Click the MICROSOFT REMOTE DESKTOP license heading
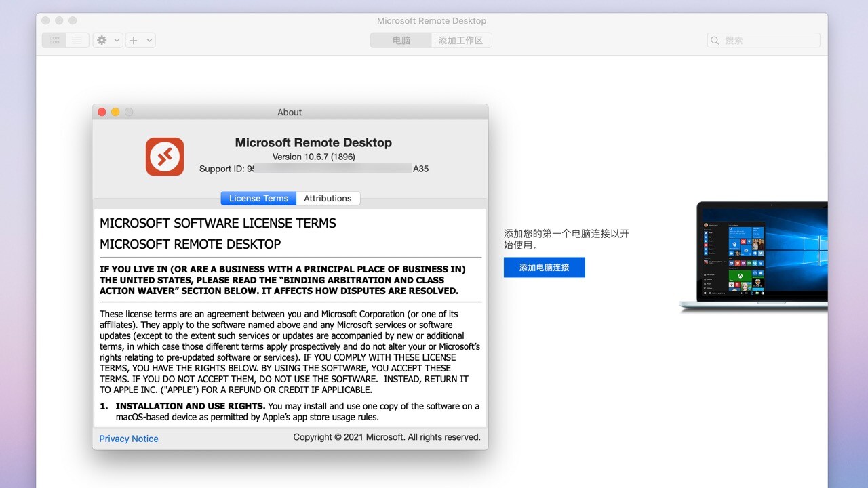This screenshot has height=488, width=868. coord(190,244)
